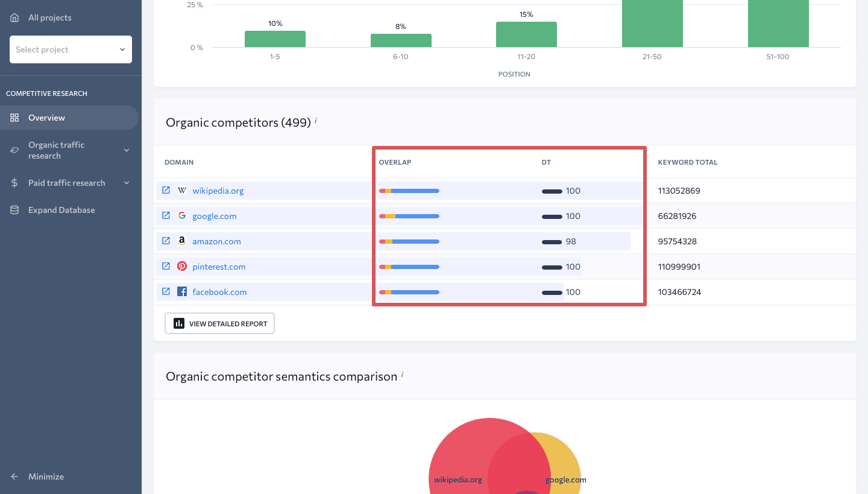
Task: Click the Minimize arrow icon in sidebar
Action: 14,477
